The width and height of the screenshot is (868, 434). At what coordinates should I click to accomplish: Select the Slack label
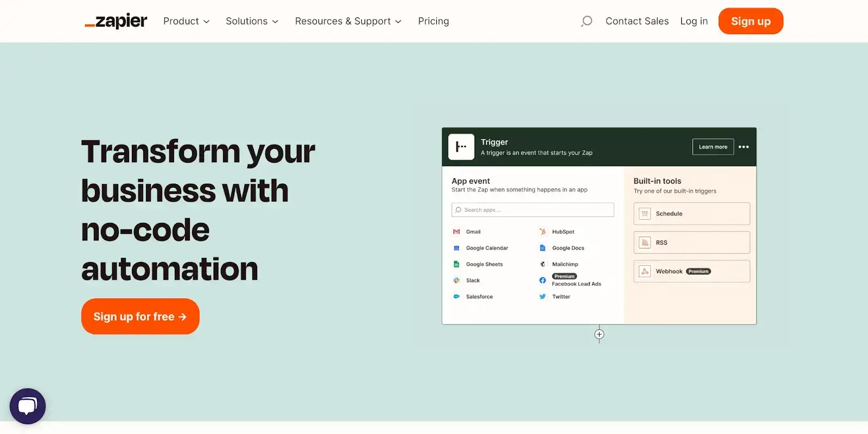coord(473,280)
